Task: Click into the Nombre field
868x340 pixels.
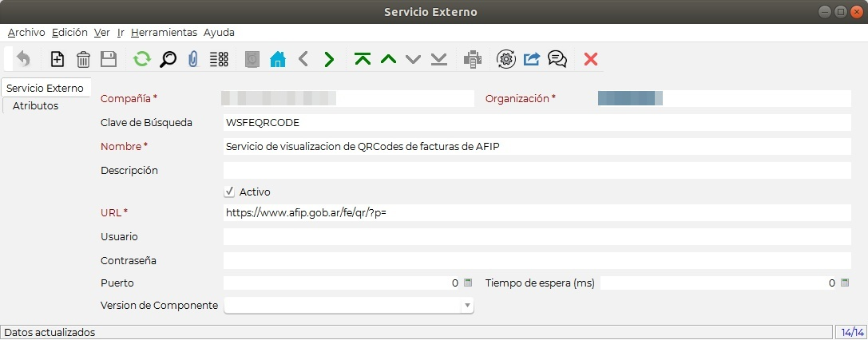Action: (537, 147)
